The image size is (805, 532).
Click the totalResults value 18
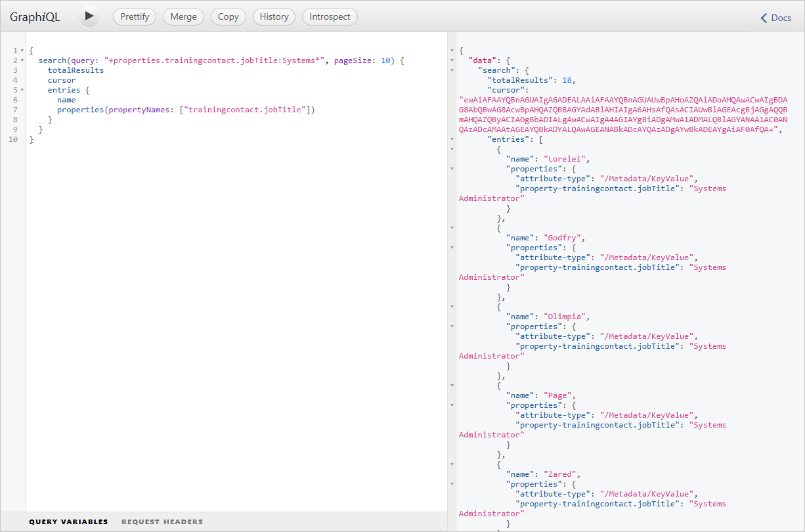[x=566, y=80]
